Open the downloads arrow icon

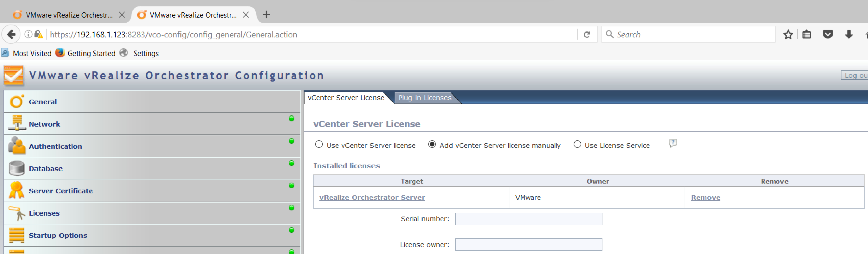[x=849, y=35]
